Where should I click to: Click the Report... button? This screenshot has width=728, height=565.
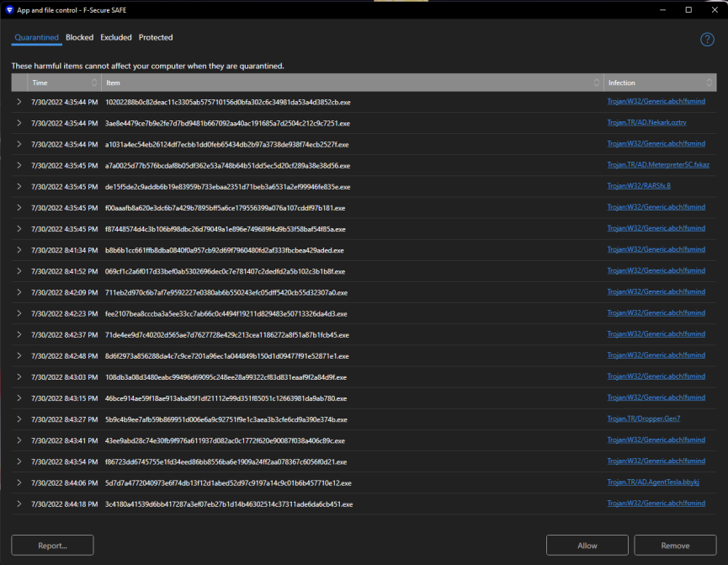pyautogui.click(x=52, y=546)
